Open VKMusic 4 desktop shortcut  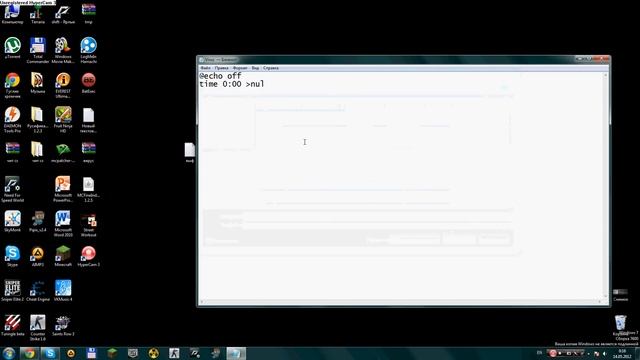click(x=63, y=291)
